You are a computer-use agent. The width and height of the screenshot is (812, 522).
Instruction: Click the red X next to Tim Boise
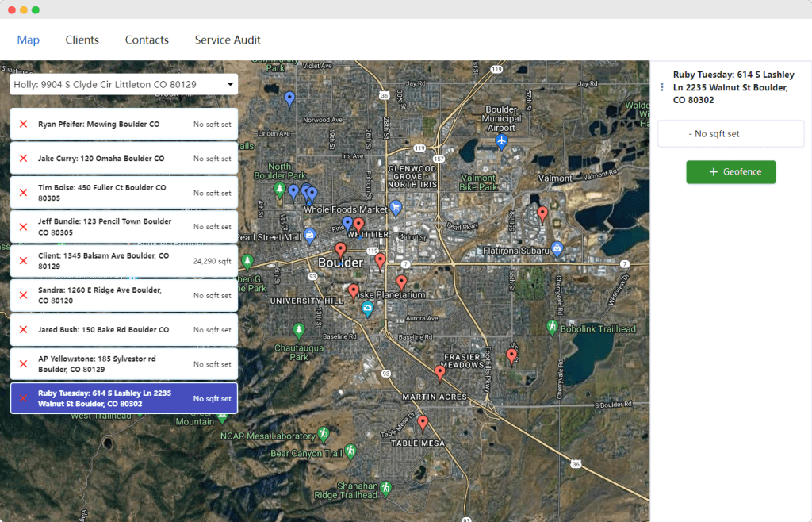(23, 193)
